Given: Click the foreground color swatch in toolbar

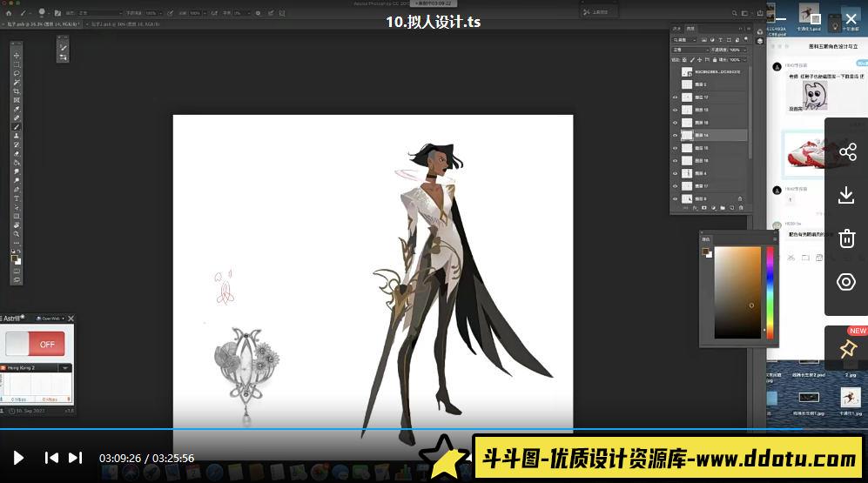Looking at the screenshot, I should point(14,258).
